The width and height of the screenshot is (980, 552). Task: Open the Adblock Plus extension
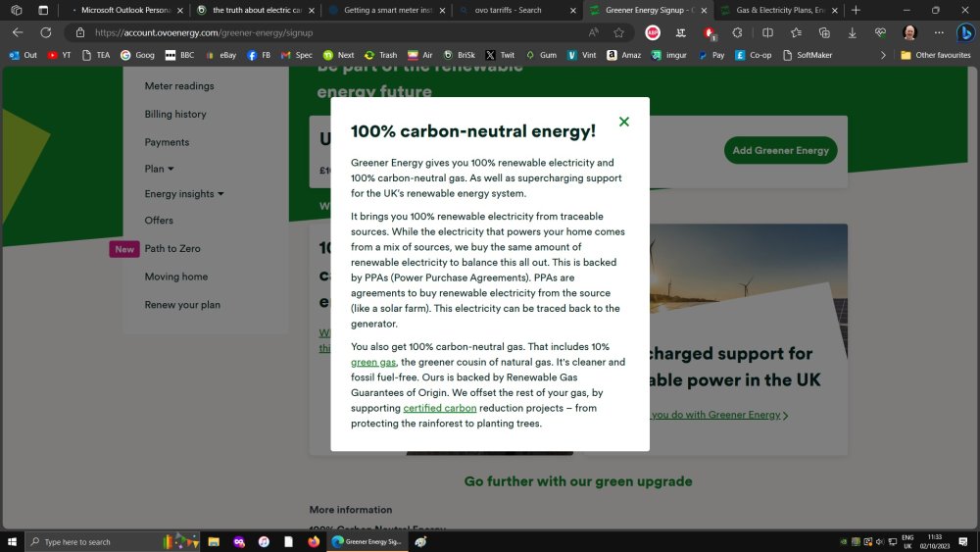click(x=653, y=32)
